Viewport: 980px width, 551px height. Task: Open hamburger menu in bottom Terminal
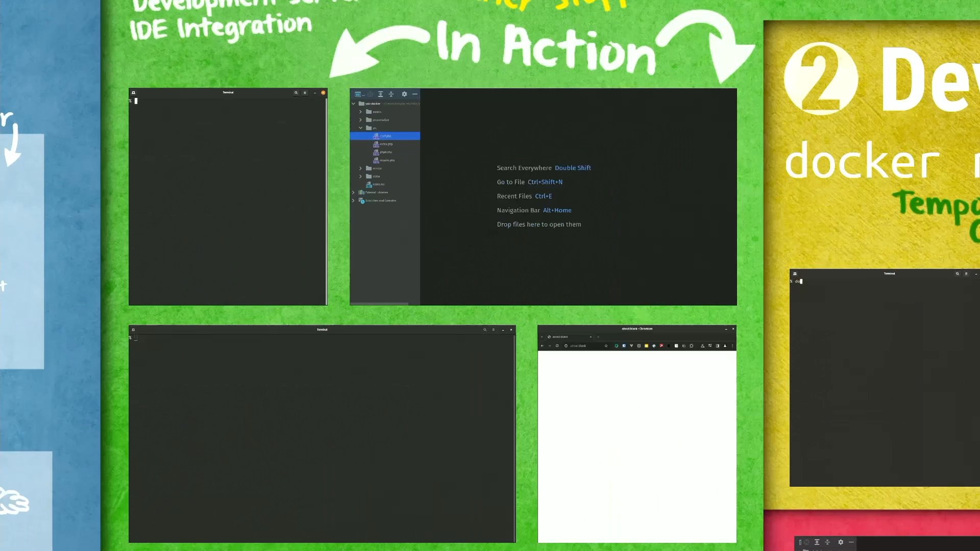pos(494,330)
